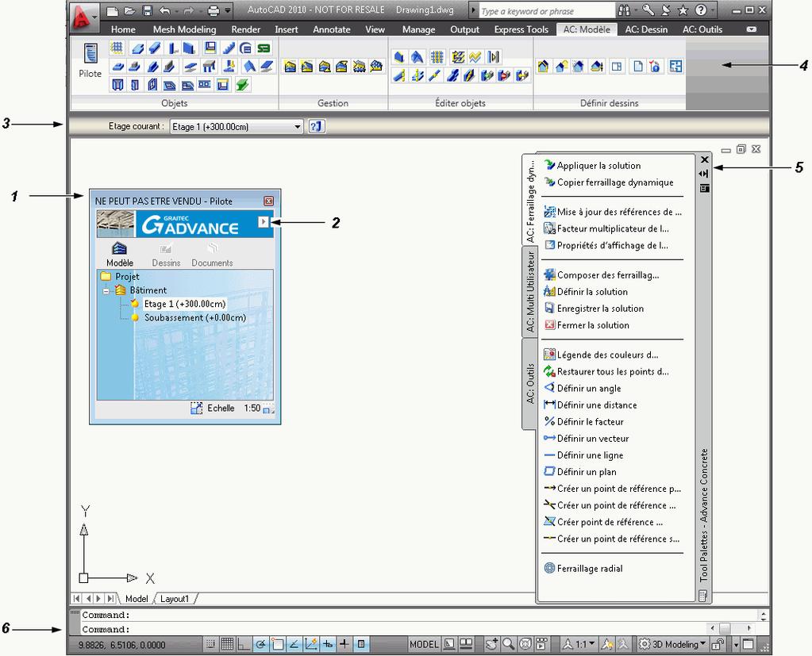This screenshot has height=656, width=812.
Task: Save the drawing with the floppy disk icon
Action: tap(147, 10)
